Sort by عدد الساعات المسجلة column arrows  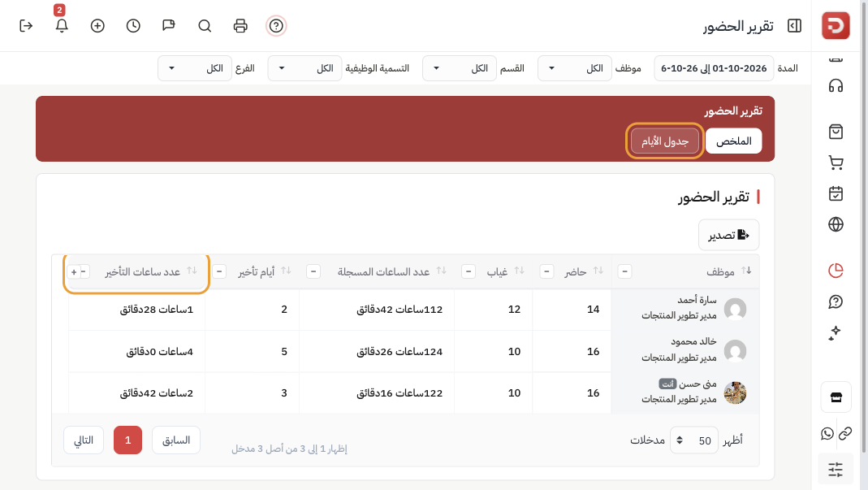(441, 271)
